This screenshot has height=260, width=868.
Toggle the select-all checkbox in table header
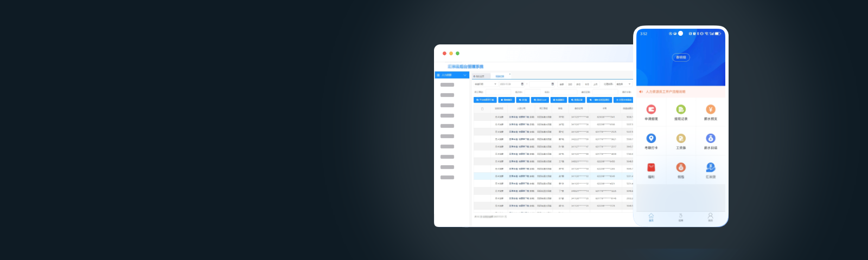[482, 108]
